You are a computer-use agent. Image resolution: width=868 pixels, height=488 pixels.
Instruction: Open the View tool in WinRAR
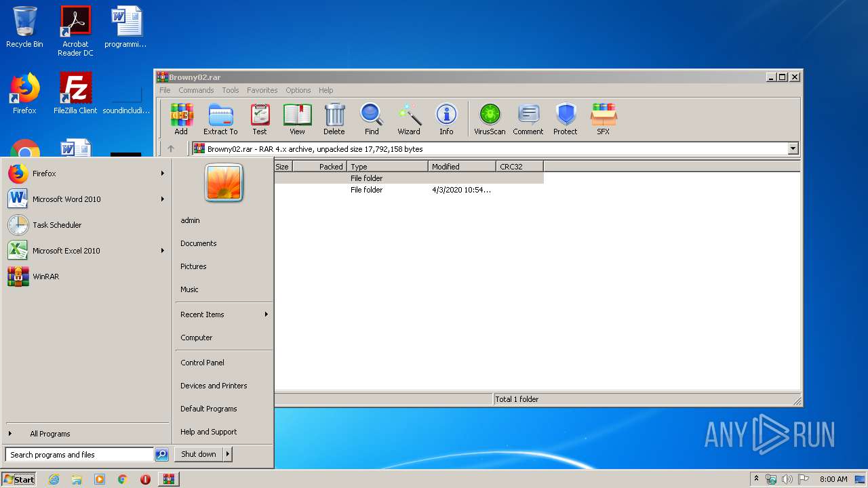297,119
